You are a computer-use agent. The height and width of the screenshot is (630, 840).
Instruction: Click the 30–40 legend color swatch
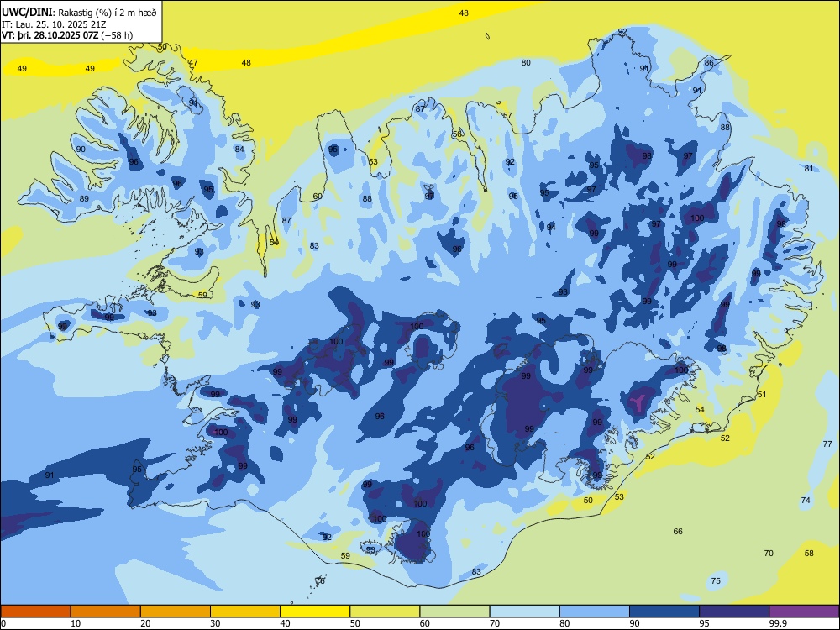click(245, 612)
